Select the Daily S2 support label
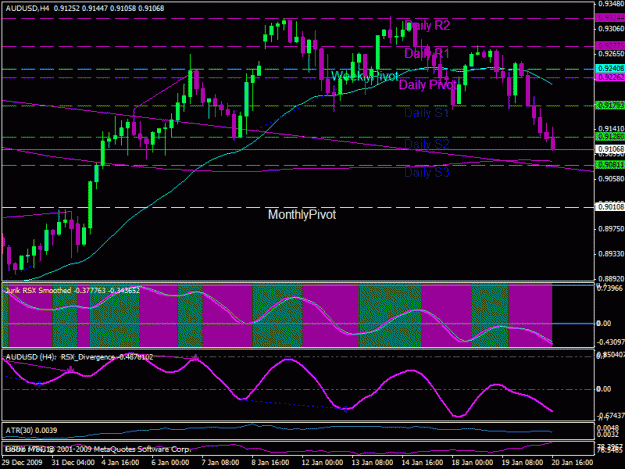Viewport: 625px width, 469px height. pyautogui.click(x=426, y=144)
